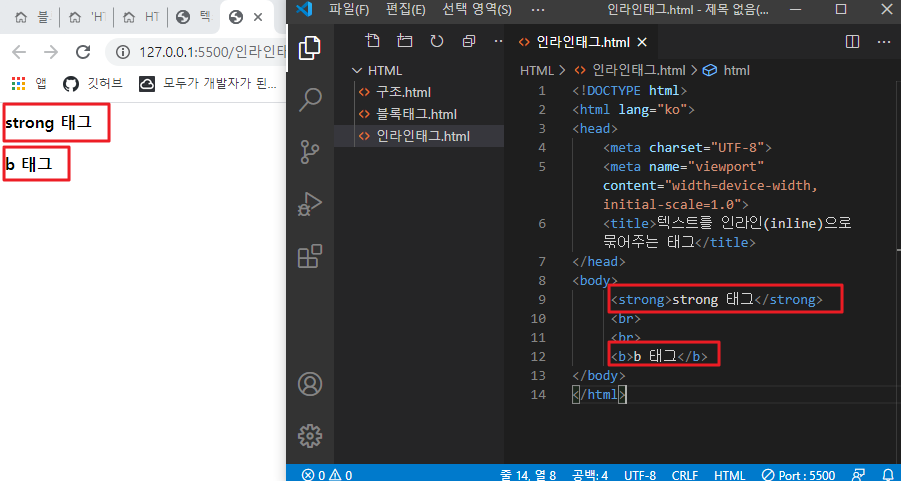This screenshot has height=481, width=901.
Task: Select 인라인태그.html in the explorer
Action: [x=419, y=136]
